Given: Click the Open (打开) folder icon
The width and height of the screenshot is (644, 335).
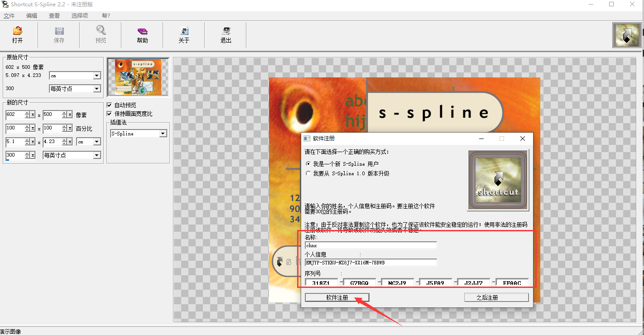Looking at the screenshot, I should point(18,31).
